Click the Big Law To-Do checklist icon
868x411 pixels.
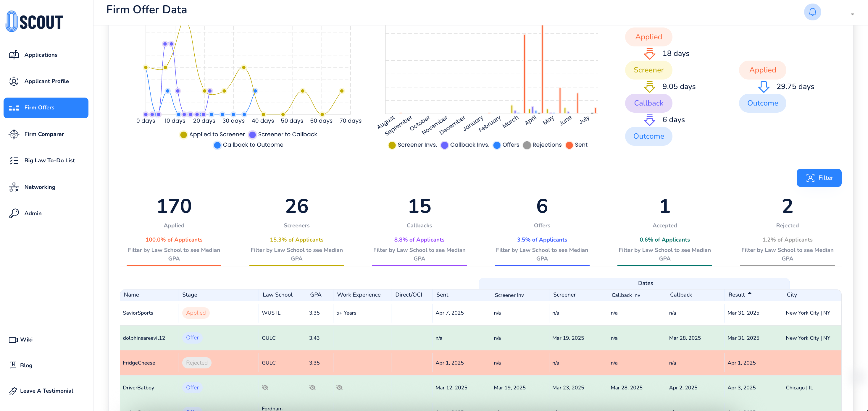14,160
